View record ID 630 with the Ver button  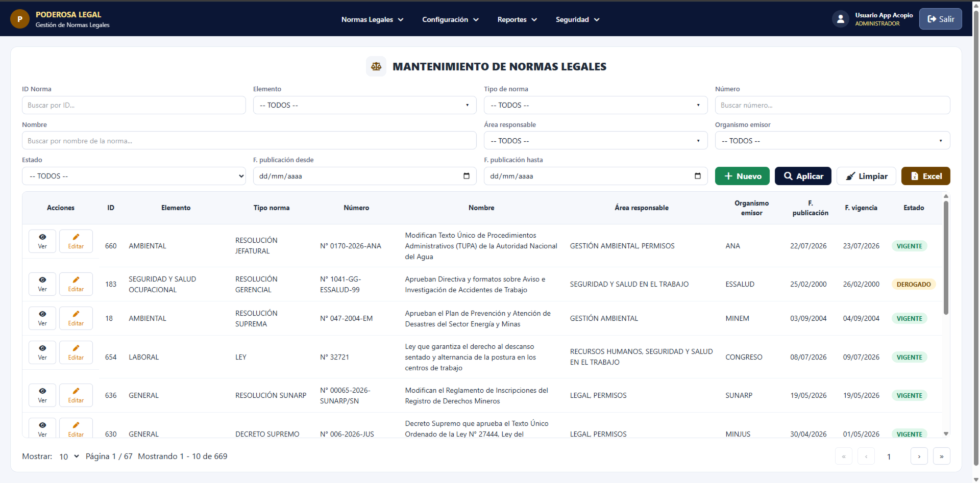tap(42, 428)
